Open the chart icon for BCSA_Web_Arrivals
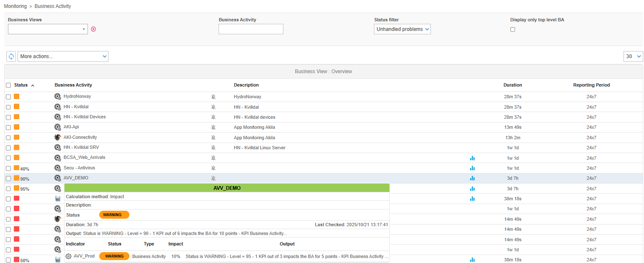This screenshot has width=644, height=263. point(472,158)
